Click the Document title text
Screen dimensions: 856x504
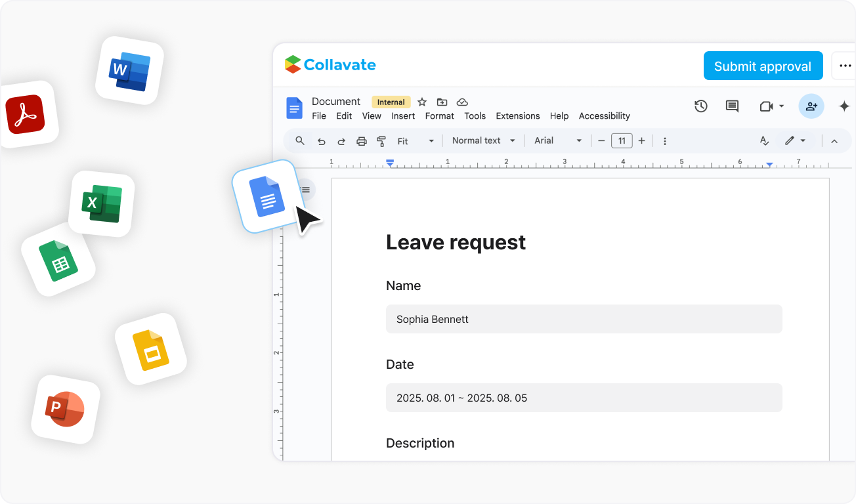(336, 101)
